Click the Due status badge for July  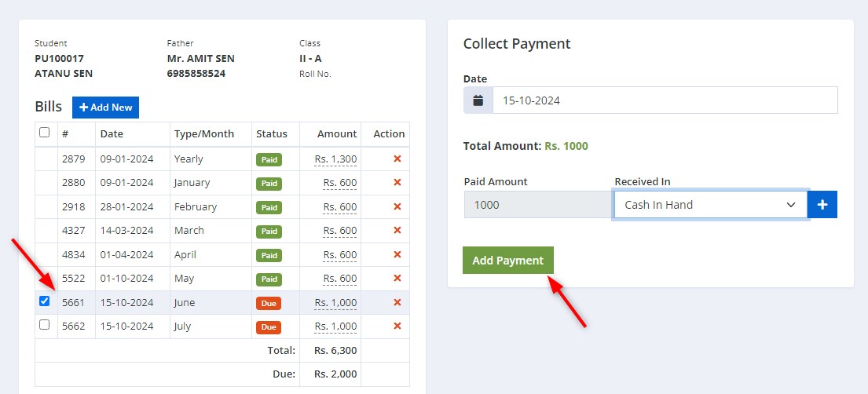[x=269, y=327]
